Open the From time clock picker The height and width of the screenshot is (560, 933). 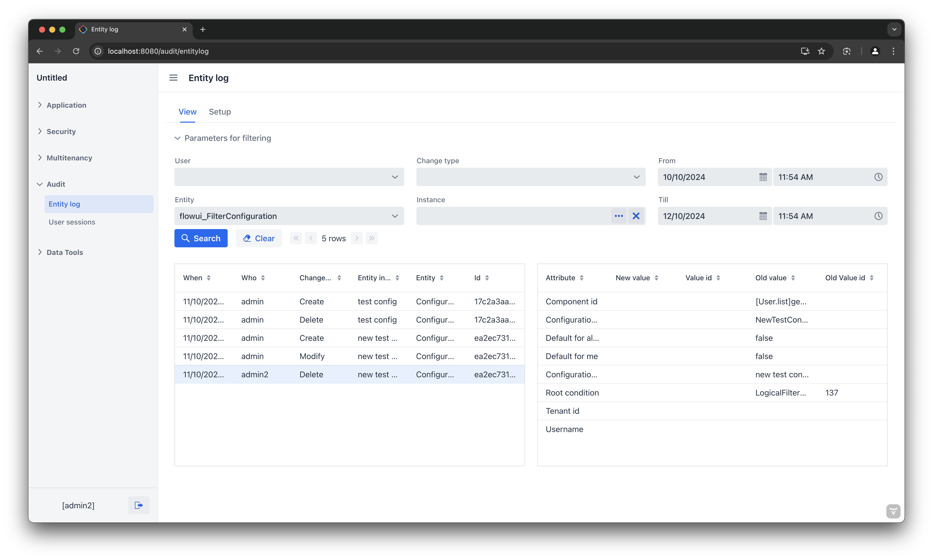tap(878, 177)
